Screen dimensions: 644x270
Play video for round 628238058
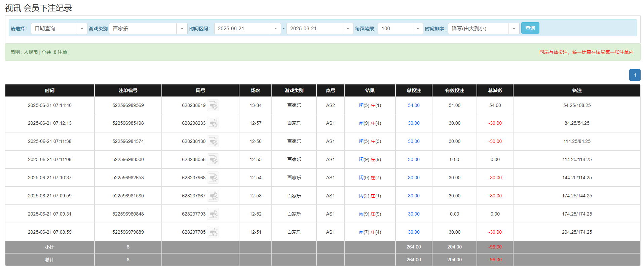(213, 160)
